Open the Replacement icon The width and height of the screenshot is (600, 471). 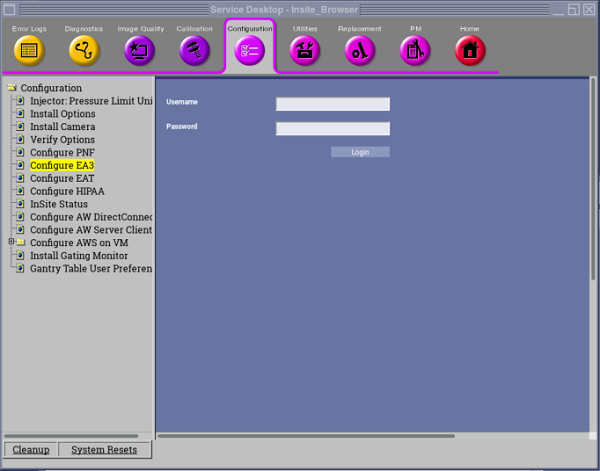(360, 50)
